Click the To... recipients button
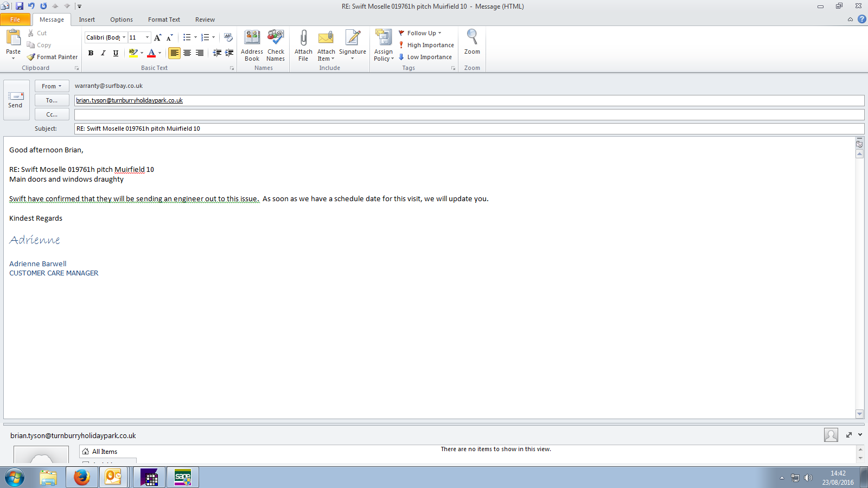868x488 pixels. click(x=52, y=100)
